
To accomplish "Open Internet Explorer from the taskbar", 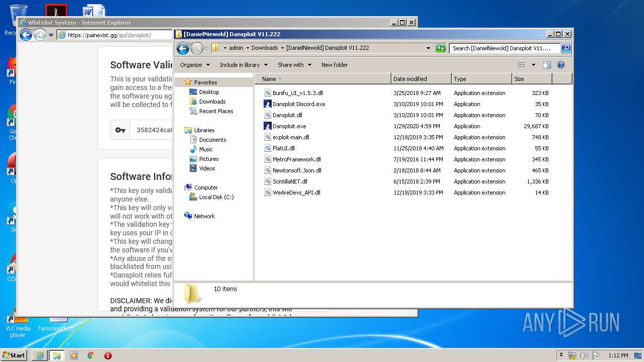I will pyautogui.click(x=40, y=355).
